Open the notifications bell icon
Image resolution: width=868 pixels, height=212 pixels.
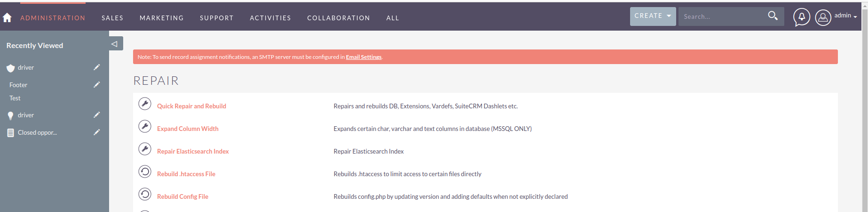click(802, 17)
